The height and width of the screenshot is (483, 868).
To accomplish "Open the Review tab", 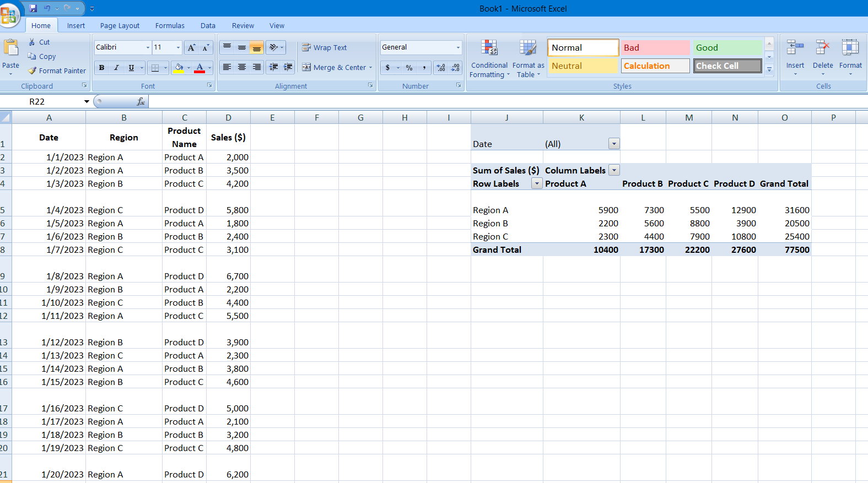I will (243, 25).
